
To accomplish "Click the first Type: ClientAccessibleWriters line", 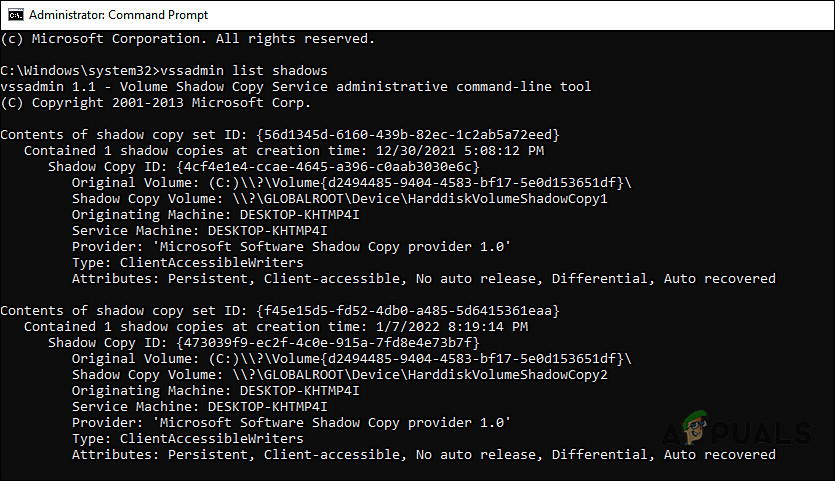I will coord(188,263).
